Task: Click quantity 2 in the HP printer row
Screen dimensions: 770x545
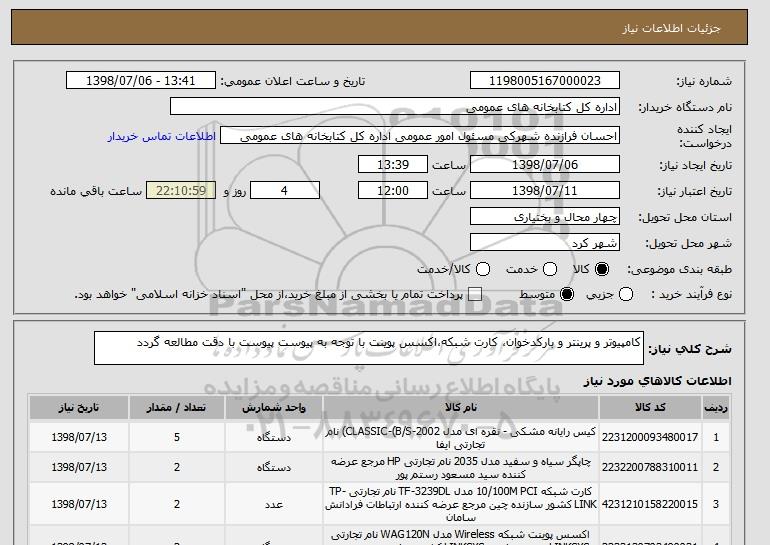Action: coord(177,467)
